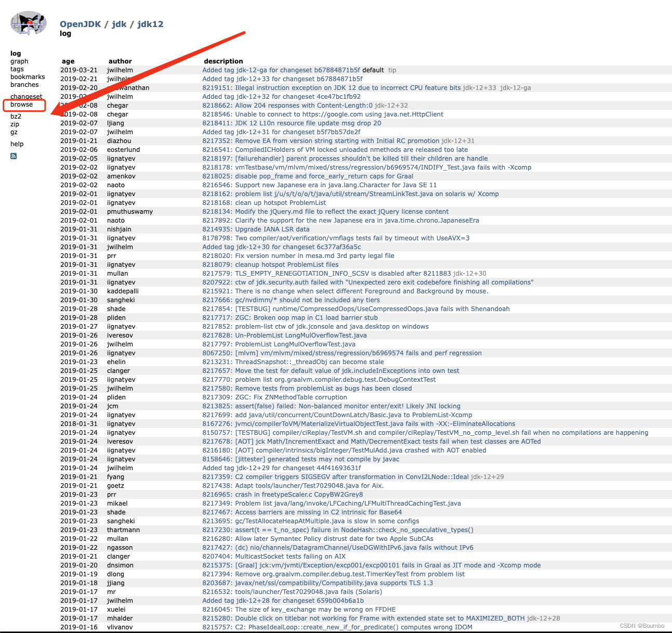Open the RSS feed icon
The height and width of the screenshot is (633, 672).
[x=14, y=156]
